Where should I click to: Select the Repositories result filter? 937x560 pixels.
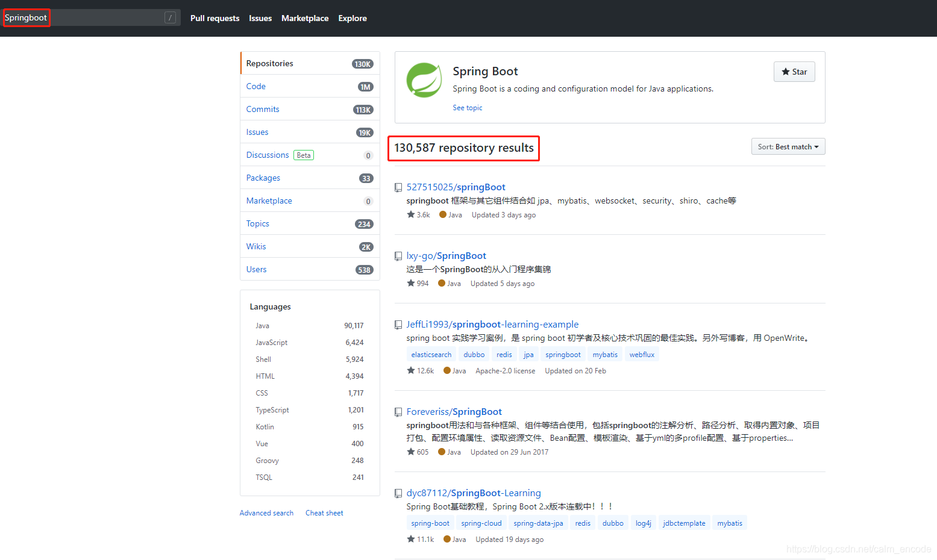(310, 63)
